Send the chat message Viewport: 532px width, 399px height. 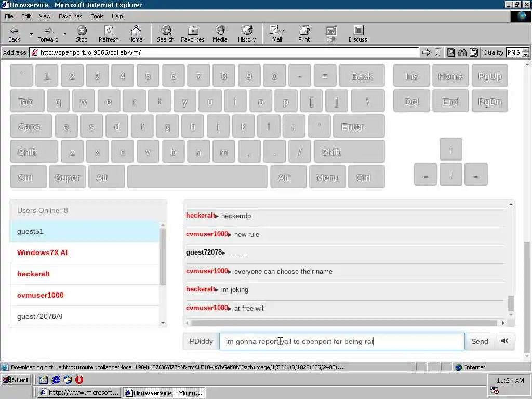[480, 341]
